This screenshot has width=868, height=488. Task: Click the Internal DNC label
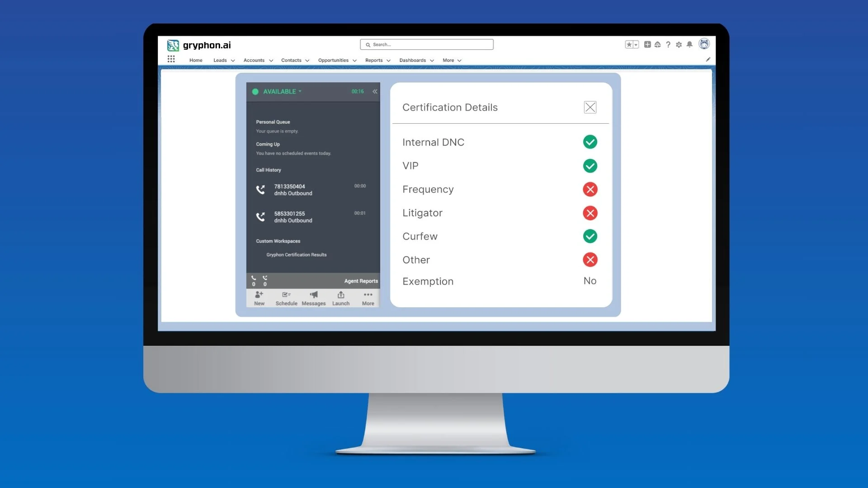(x=433, y=142)
